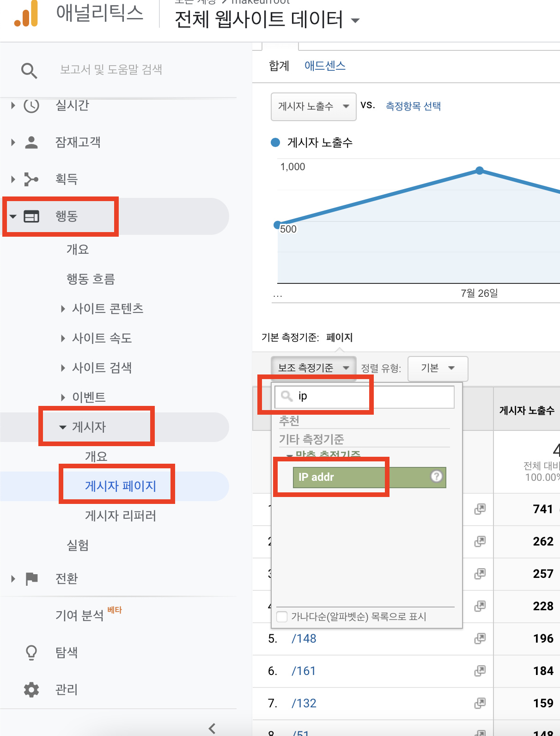Open page link icon in the /161 row
This screenshot has height=736, width=560.
point(480,671)
